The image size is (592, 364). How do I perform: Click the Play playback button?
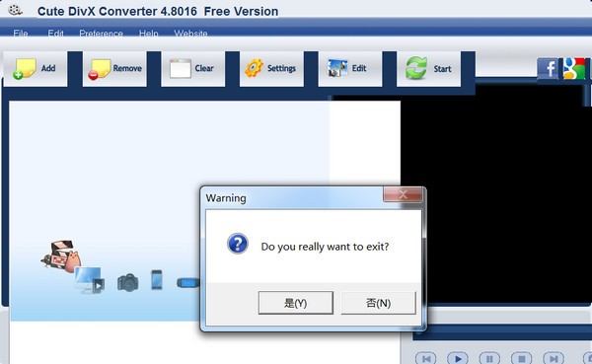click(x=458, y=358)
